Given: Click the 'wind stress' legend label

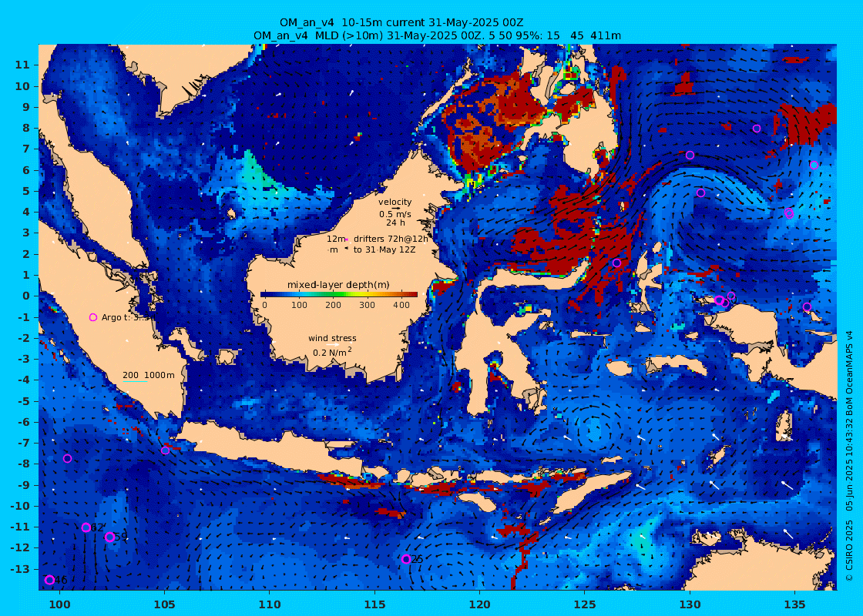Looking at the screenshot, I should (332, 338).
